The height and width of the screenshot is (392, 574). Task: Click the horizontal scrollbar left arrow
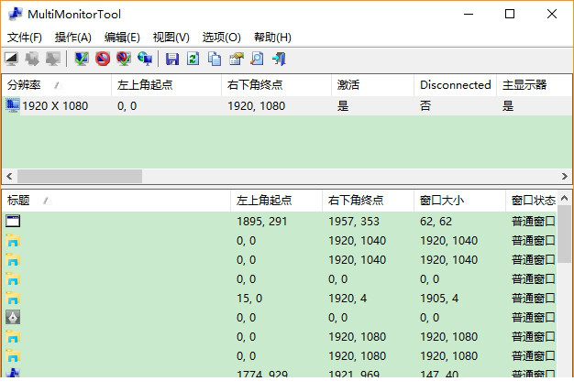[9, 176]
